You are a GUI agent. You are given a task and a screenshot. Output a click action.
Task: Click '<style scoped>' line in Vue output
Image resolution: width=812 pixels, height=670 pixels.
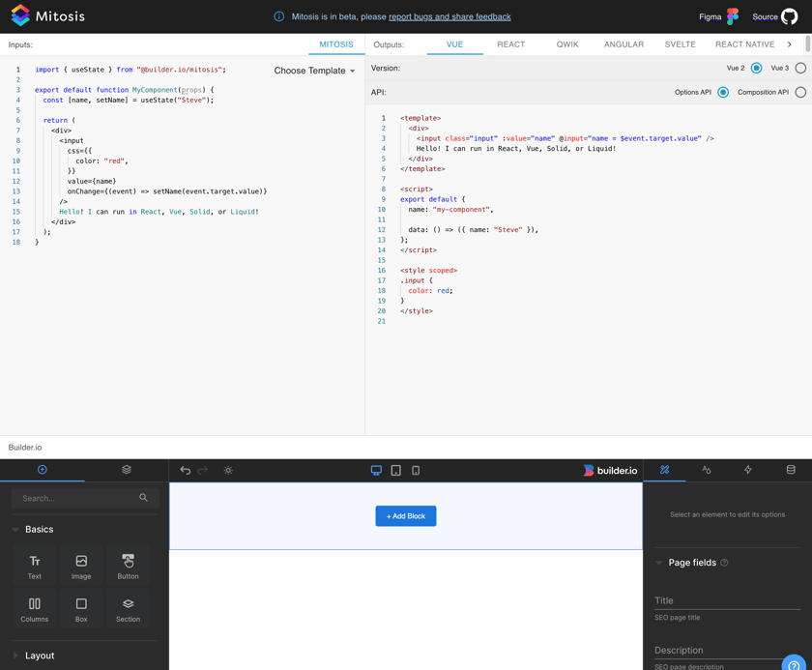coord(428,271)
